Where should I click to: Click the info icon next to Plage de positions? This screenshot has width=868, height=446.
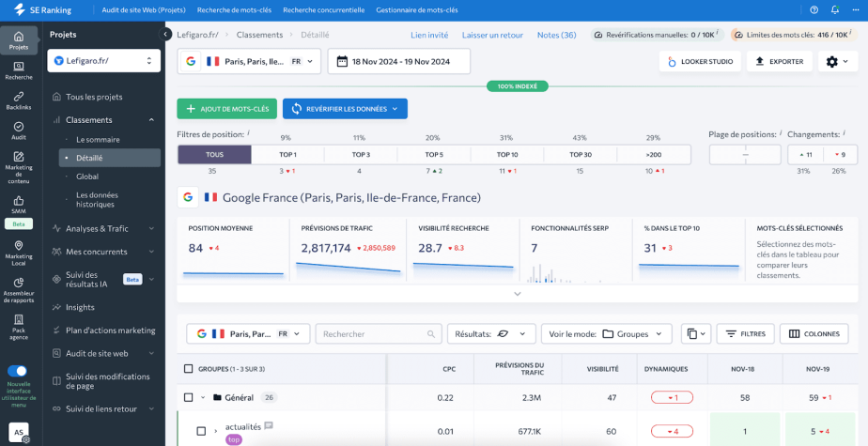pos(780,133)
